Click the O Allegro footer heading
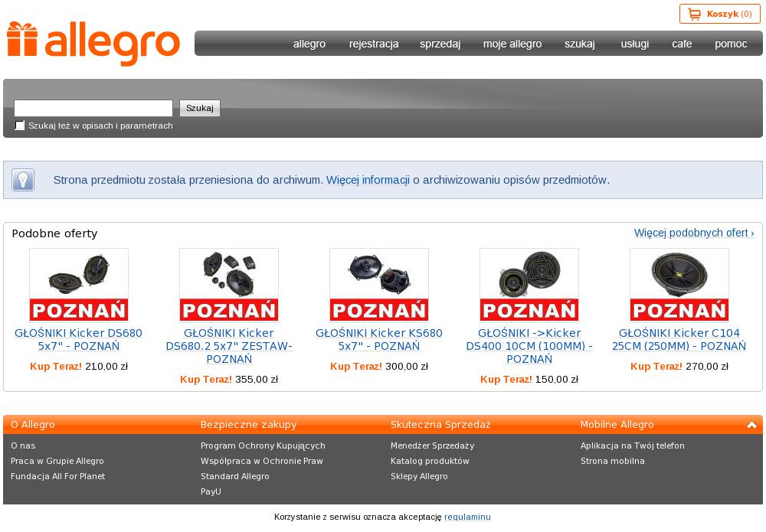 click(33, 425)
